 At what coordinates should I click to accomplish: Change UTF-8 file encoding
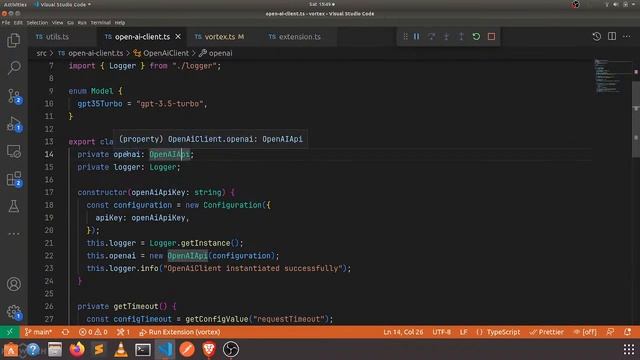coord(442,332)
